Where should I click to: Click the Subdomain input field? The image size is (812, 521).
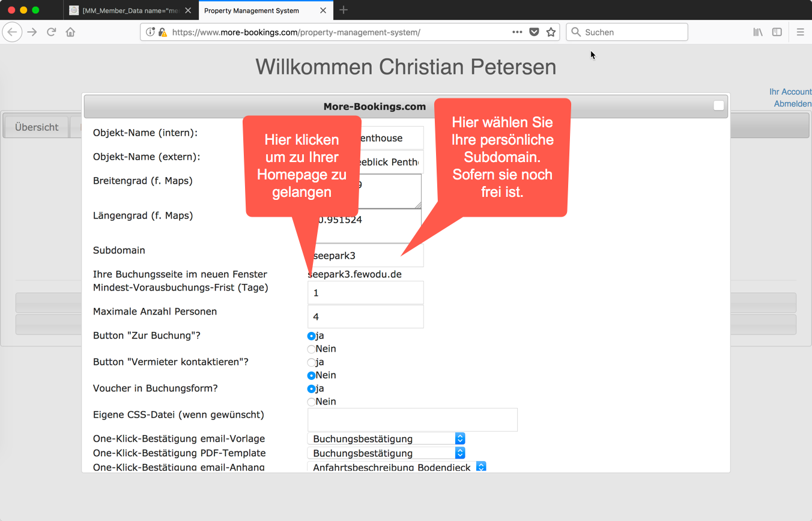tap(366, 255)
